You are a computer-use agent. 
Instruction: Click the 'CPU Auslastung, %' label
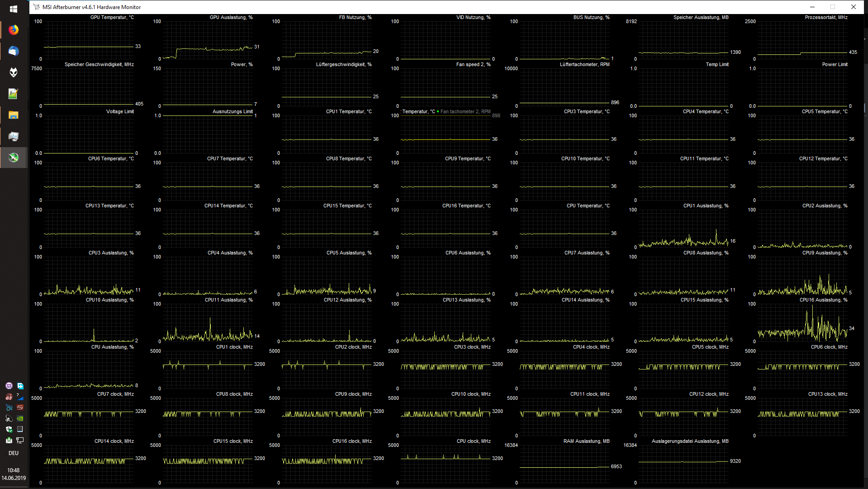[x=112, y=347]
